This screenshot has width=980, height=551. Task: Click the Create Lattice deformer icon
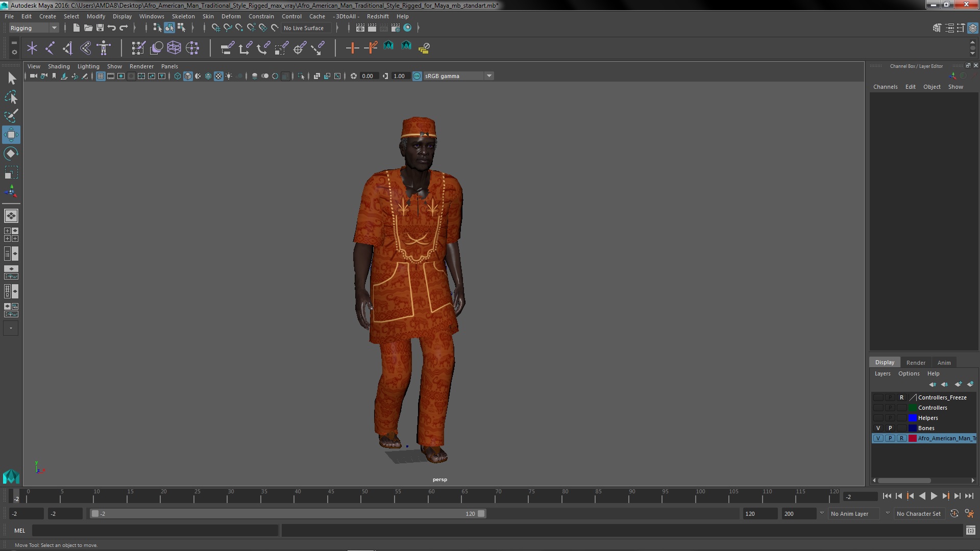174,48
